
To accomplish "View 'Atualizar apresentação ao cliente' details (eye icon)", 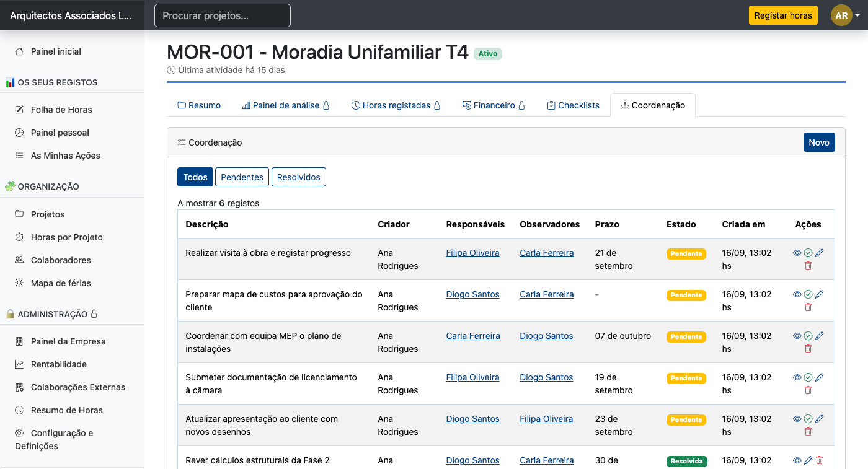I will click(797, 419).
